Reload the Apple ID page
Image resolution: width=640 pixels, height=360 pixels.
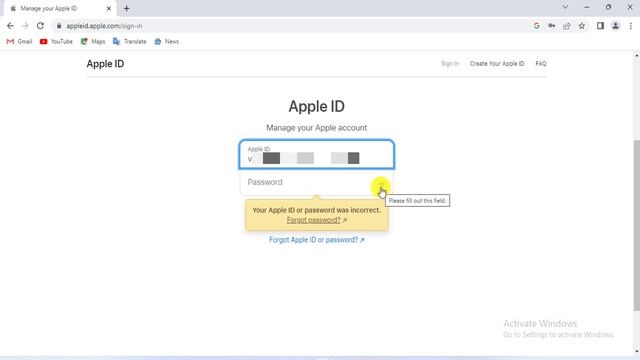coord(40,26)
